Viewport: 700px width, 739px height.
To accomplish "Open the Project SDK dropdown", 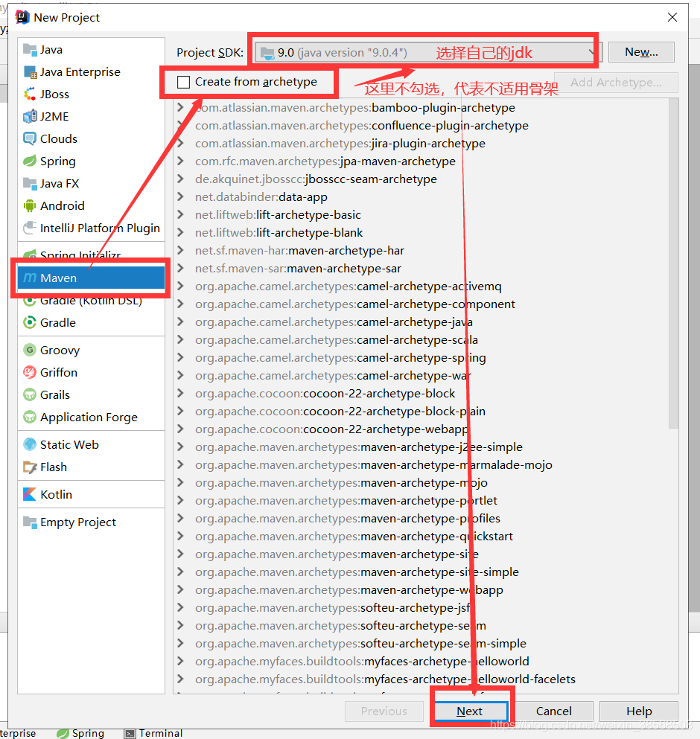I will click(429, 52).
